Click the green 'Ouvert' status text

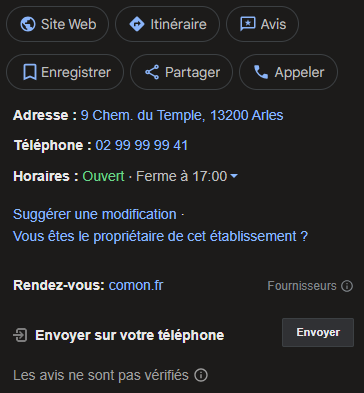(x=103, y=176)
